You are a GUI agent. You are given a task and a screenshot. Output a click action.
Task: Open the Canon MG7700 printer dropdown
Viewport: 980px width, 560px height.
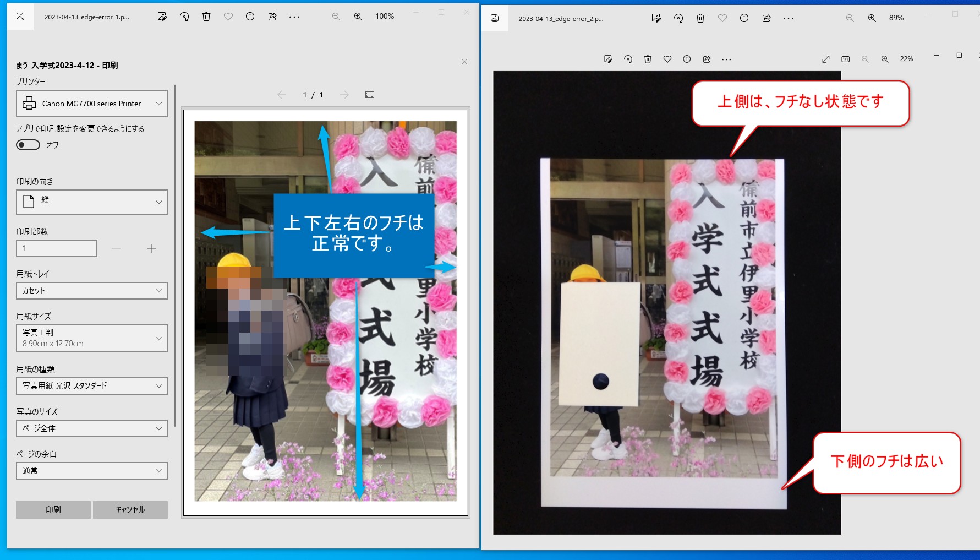(92, 104)
